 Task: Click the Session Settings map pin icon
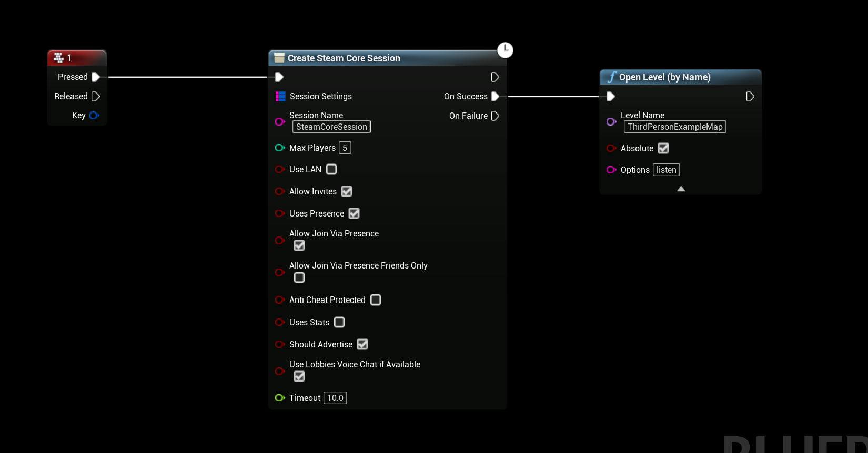280,97
